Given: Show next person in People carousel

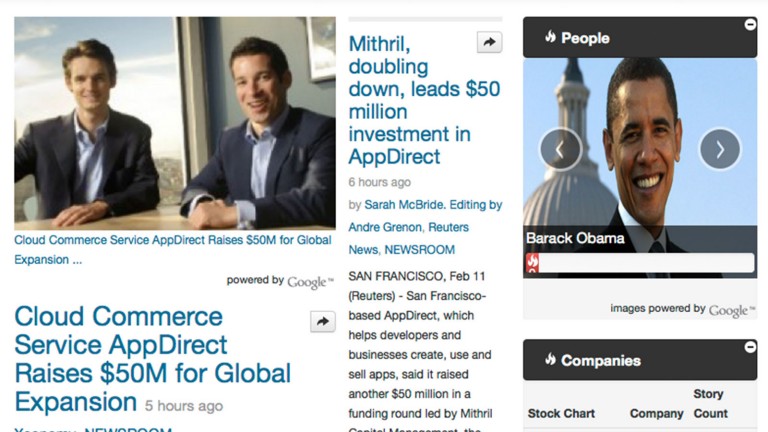Looking at the screenshot, I should (x=720, y=149).
